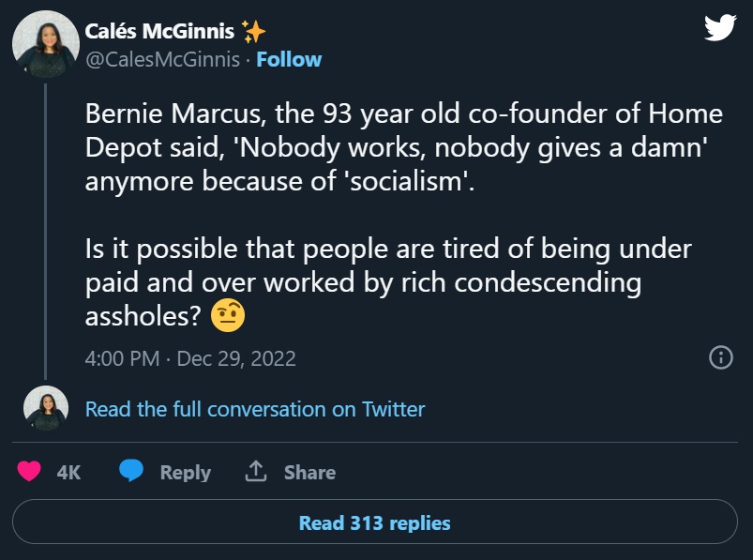
Task: Click the reply speech bubble icon
Action: point(131,472)
